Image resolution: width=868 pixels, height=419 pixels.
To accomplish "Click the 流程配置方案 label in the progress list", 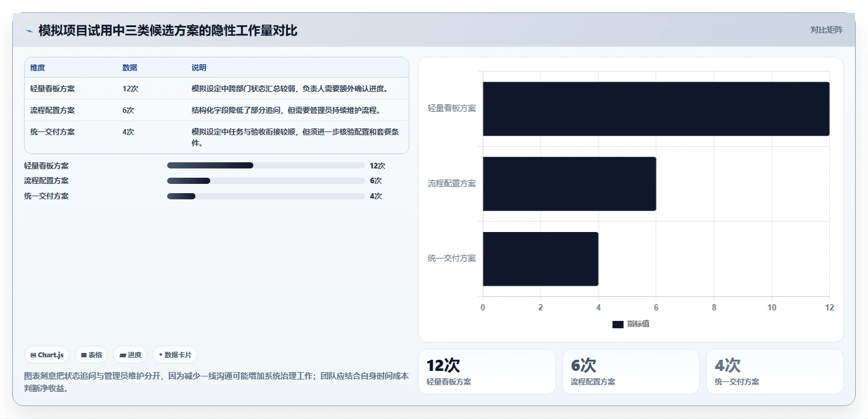I will tap(46, 181).
